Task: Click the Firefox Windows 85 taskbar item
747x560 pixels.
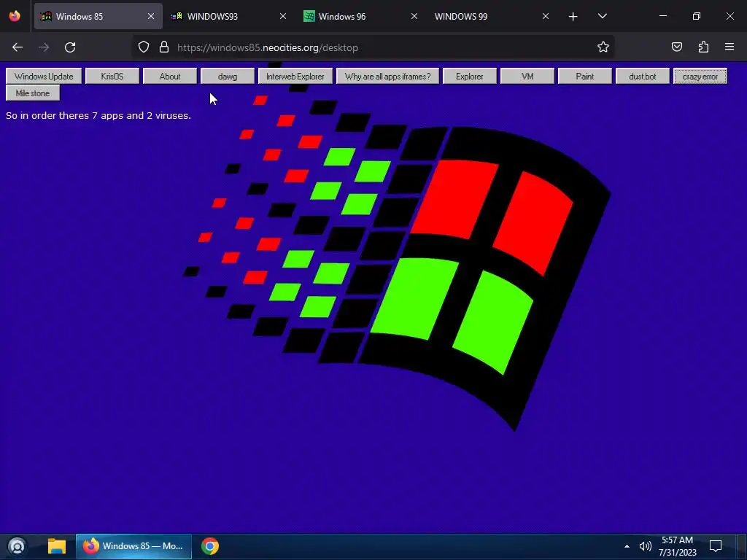Action: point(134,546)
